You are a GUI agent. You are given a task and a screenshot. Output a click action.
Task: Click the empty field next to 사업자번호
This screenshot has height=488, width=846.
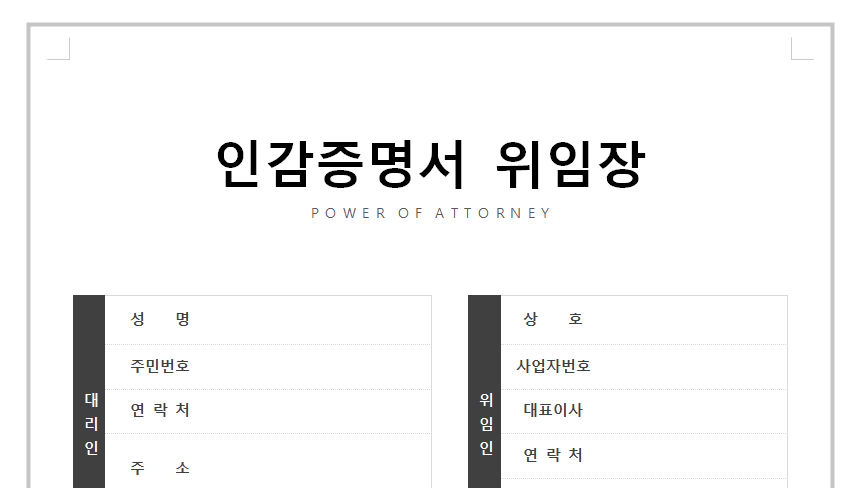pos(691,367)
